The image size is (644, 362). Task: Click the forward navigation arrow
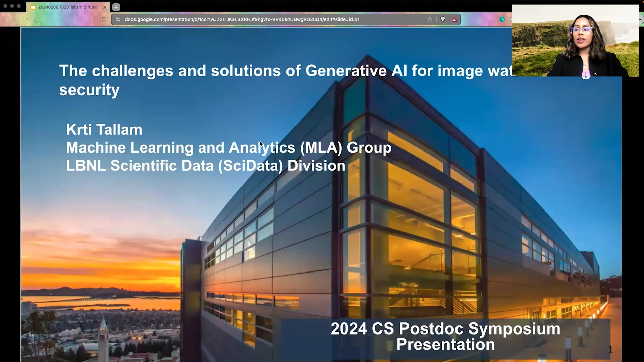(x=14, y=19)
